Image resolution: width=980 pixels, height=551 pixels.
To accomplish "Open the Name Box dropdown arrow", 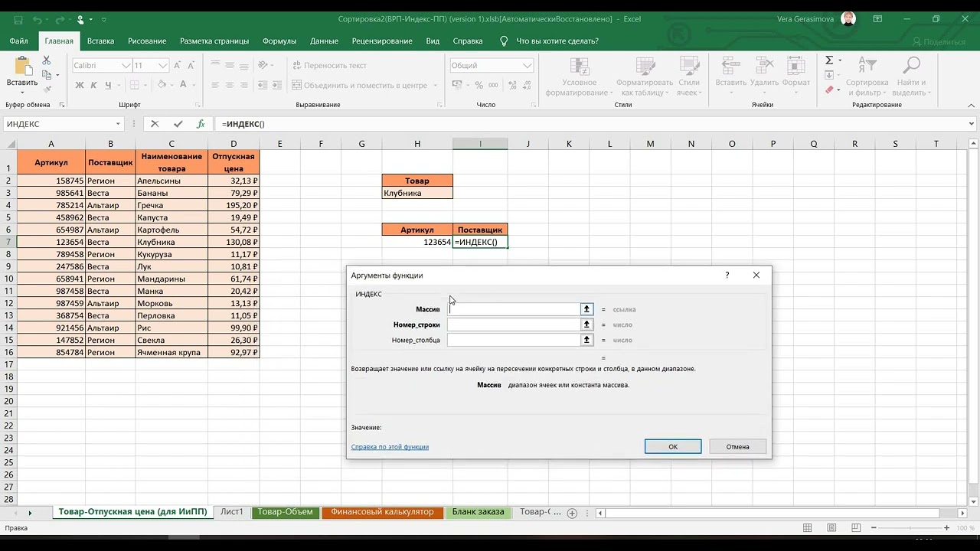I will pyautogui.click(x=118, y=124).
